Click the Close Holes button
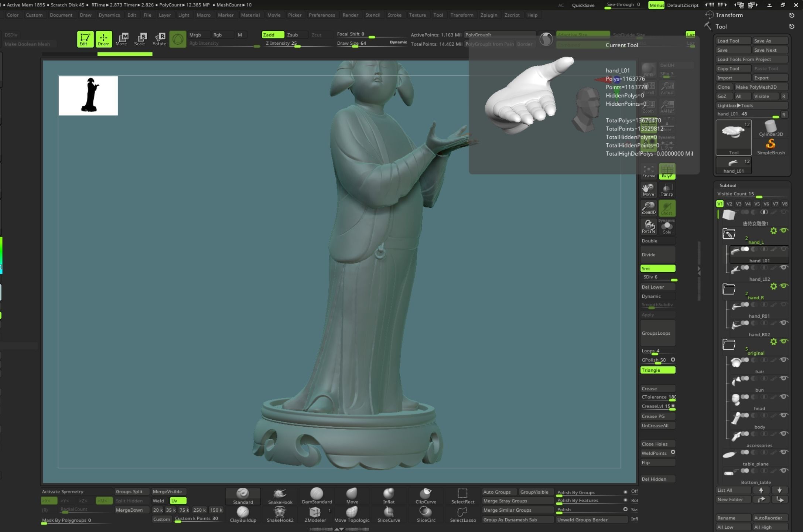 [658, 444]
